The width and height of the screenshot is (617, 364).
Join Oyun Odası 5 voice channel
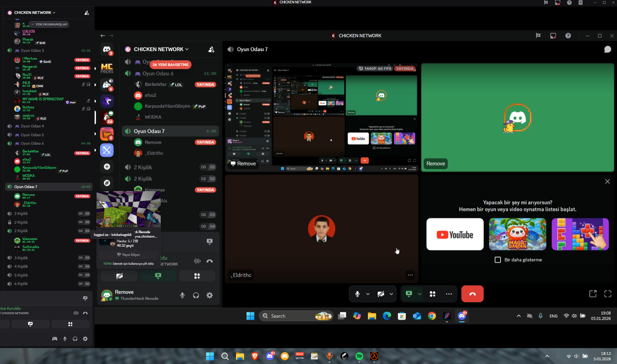pyautogui.click(x=49, y=135)
